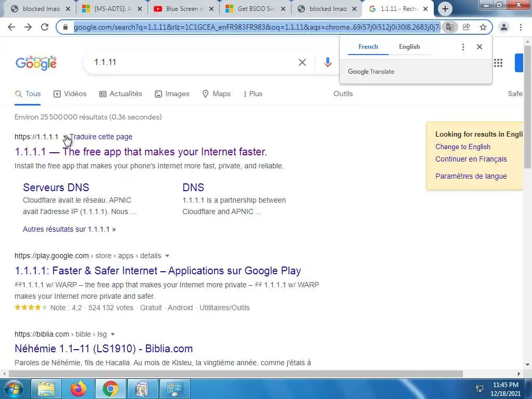
Task: Open Translate popup options three-dot menu
Action: (x=463, y=47)
